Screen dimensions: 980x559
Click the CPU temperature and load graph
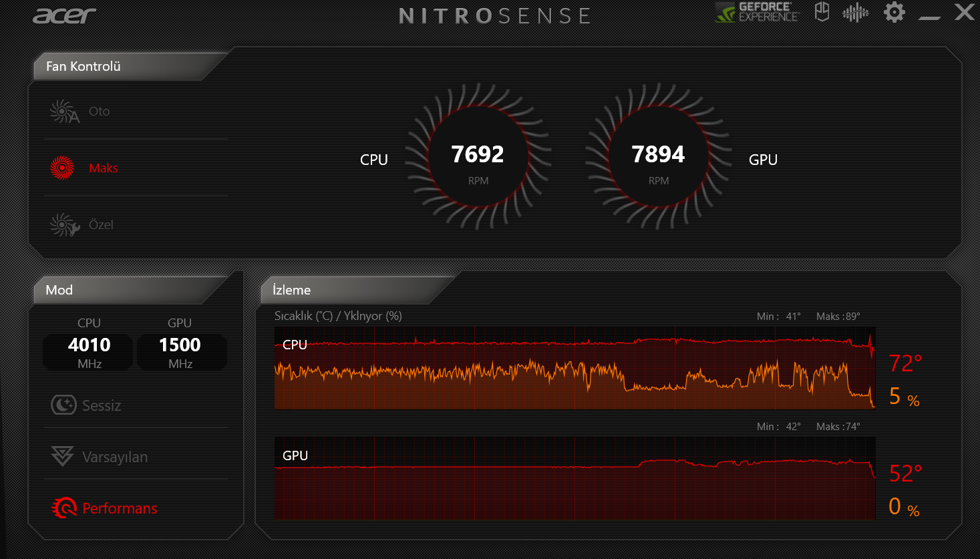coord(575,368)
